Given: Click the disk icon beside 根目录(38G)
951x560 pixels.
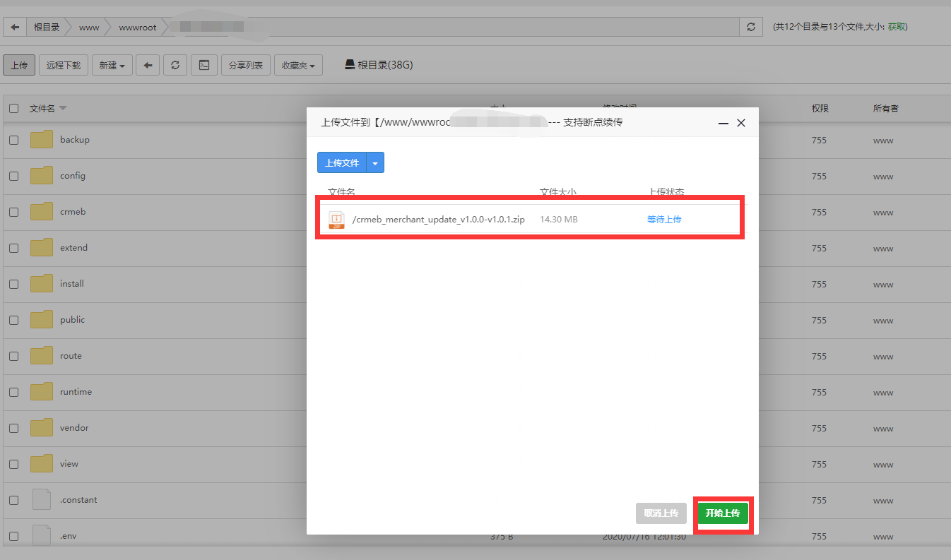Looking at the screenshot, I should click(349, 65).
